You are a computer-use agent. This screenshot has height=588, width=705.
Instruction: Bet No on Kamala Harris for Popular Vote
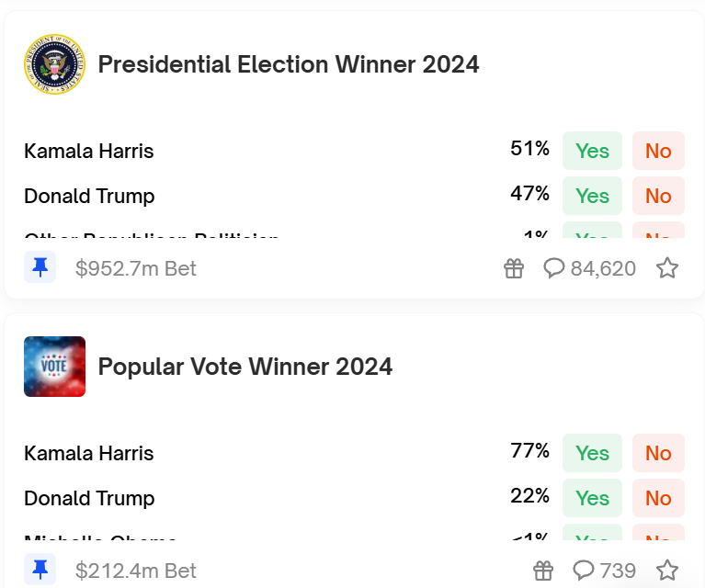point(658,453)
